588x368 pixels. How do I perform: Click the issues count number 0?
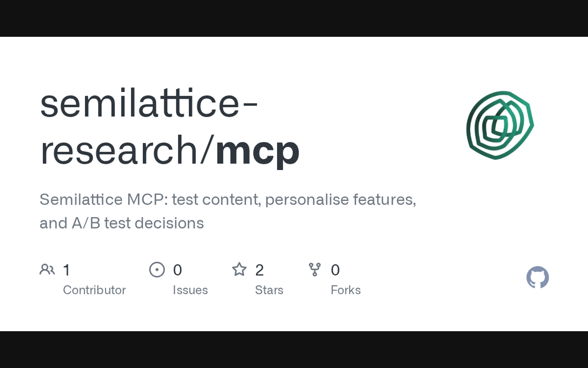(x=177, y=270)
